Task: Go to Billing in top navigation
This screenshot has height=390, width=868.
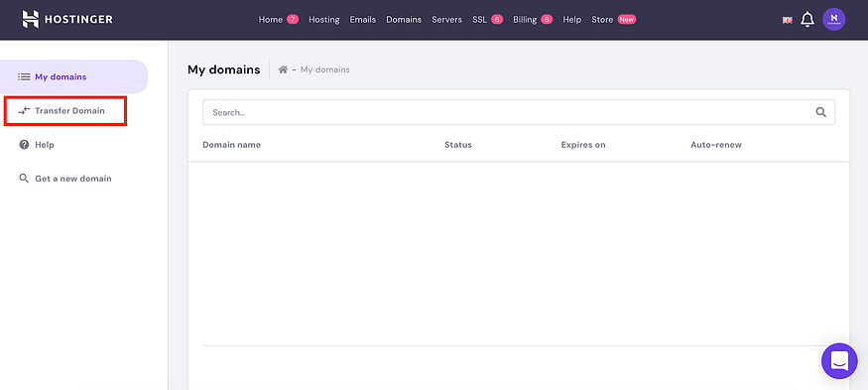Action: pos(525,20)
